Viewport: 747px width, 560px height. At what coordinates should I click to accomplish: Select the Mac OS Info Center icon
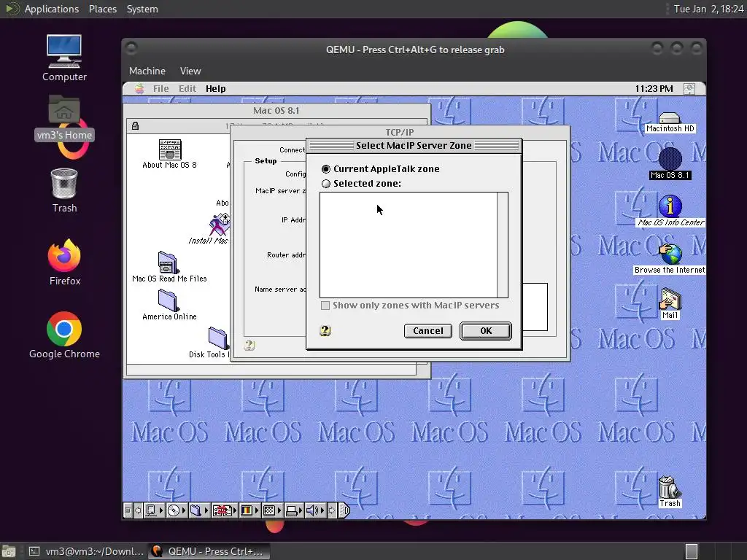[670, 211]
